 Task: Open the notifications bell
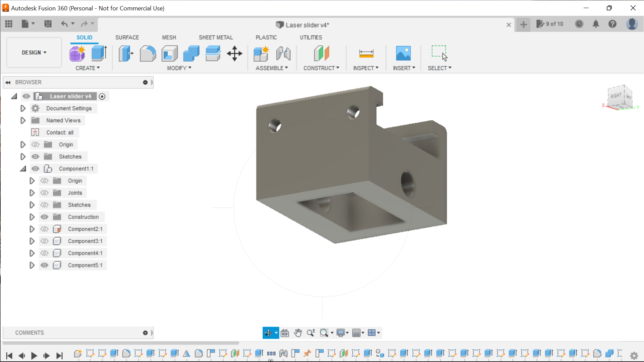596,24
